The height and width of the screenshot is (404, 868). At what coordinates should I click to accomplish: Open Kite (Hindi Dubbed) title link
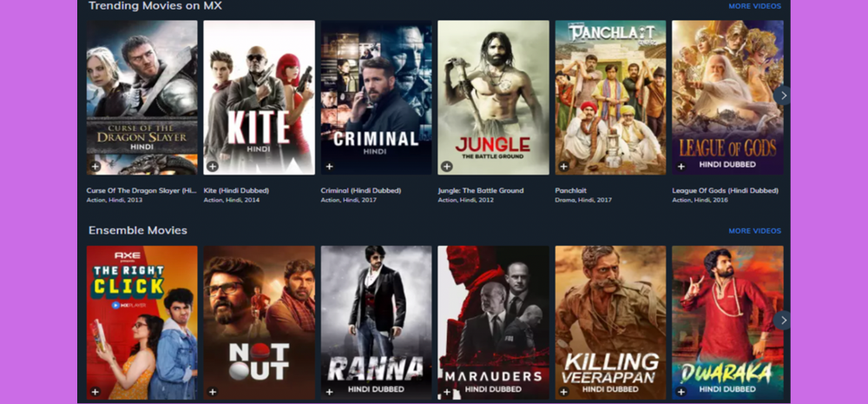point(236,190)
